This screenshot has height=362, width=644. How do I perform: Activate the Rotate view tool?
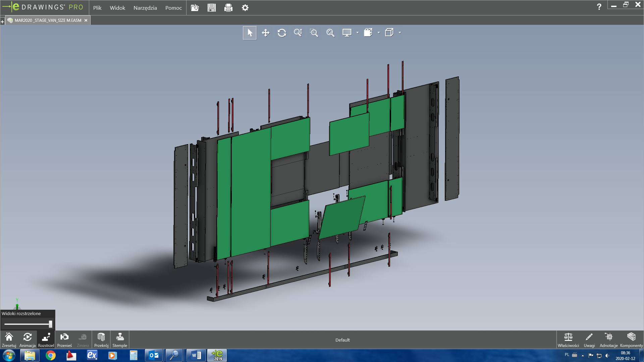pos(282,33)
